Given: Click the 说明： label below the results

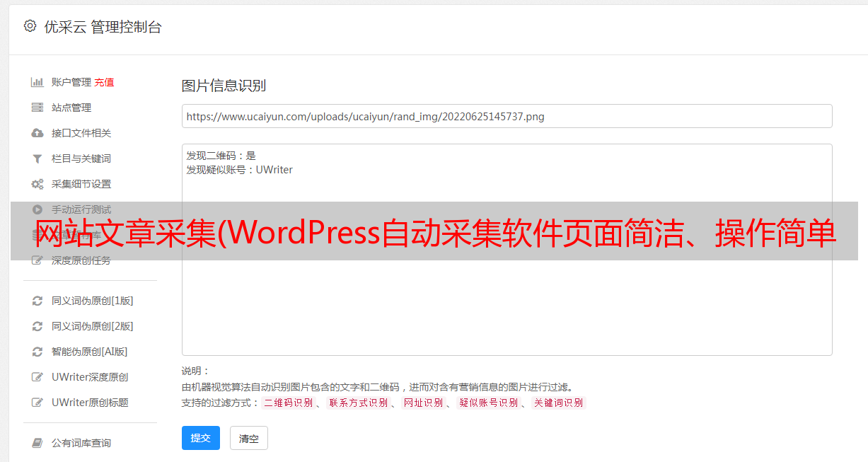Looking at the screenshot, I should tap(196, 371).
